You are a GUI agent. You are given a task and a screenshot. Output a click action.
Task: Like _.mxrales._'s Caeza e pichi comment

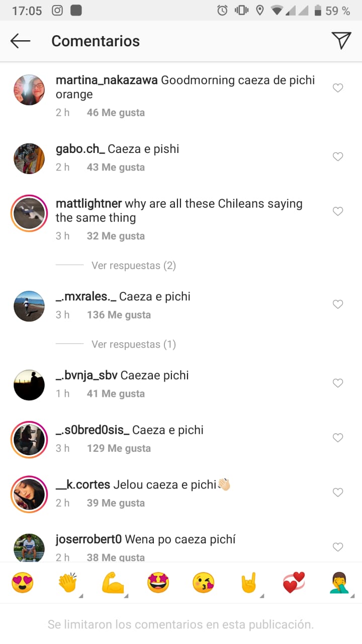coord(338,304)
